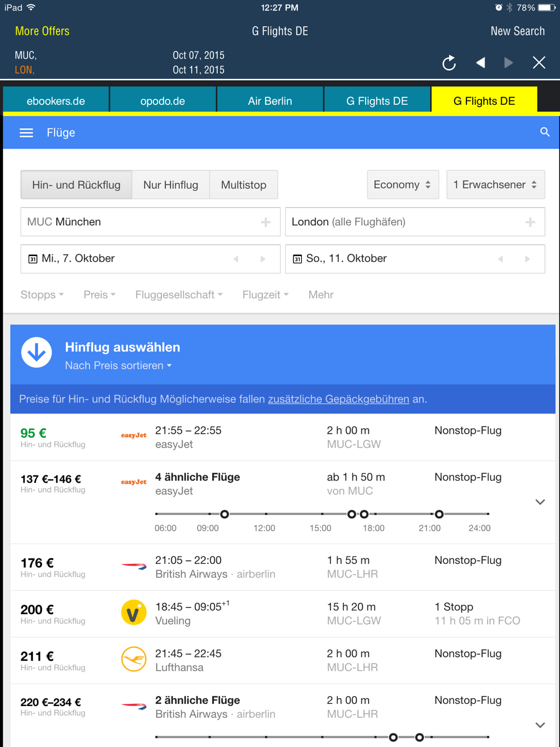Select the 200 € Vueling 18:45 flight
This screenshot has width=560, height=747.
(x=283, y=614)
